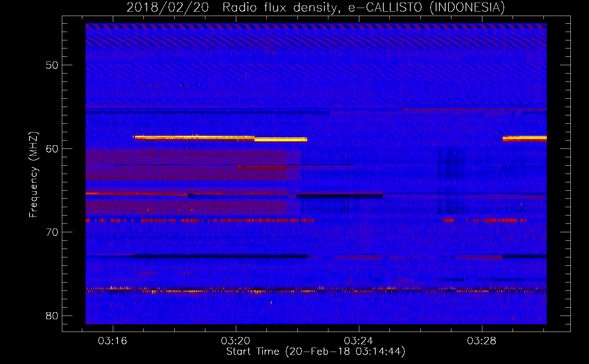This screenshot has height=364, width=589.
Task: Click the 03:16 time tick label
Action: pos(112,341)
